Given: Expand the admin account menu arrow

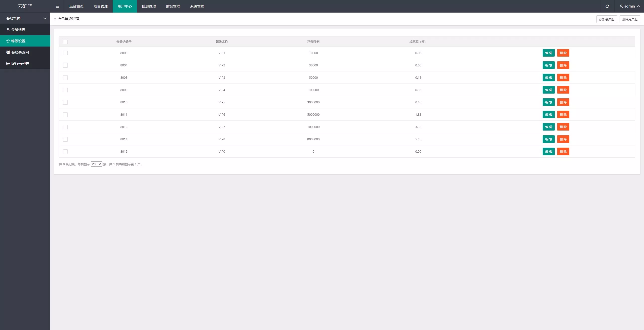Looking at the screenshot, I should [638, 6].
